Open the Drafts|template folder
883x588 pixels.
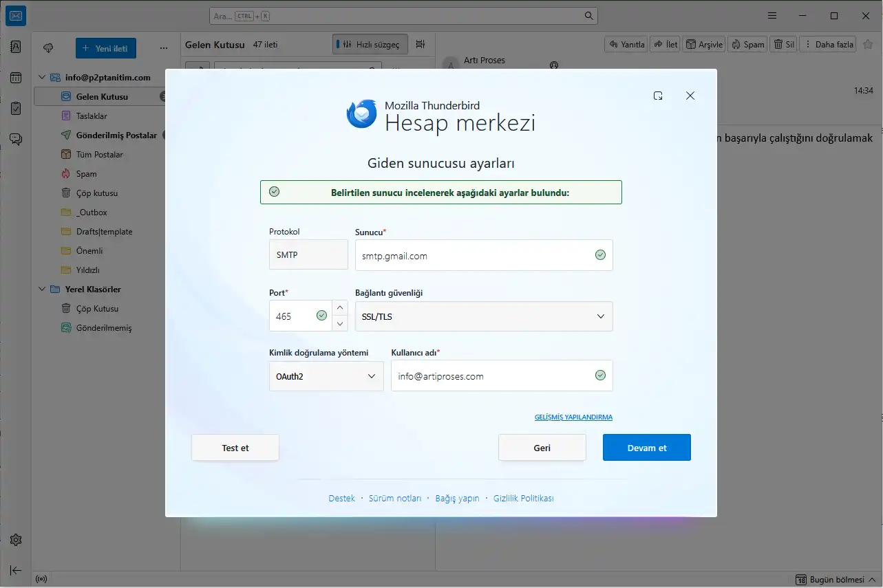tap(104, 232)
